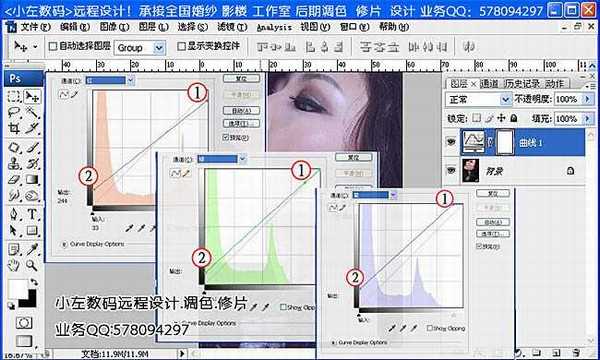Viewport: 600px width, 360px height.
Task: Click Auto button in red-histogram Curves dialog
Action: [241, 111]
